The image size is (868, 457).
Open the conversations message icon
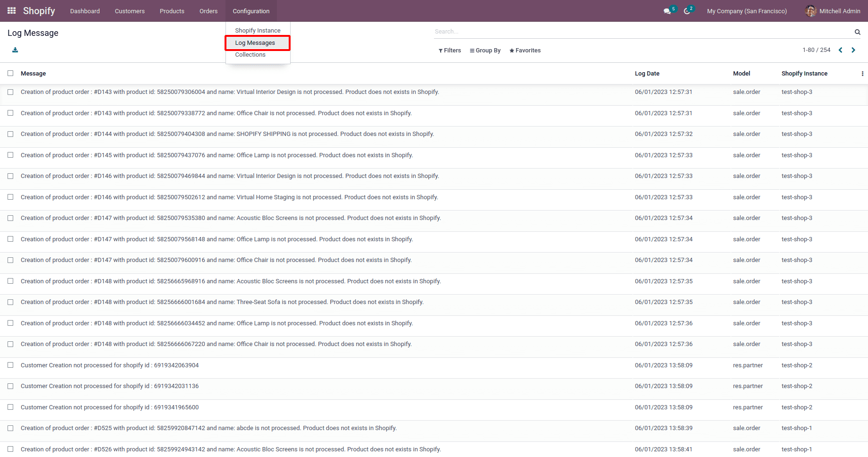click(x=667, y=11)
